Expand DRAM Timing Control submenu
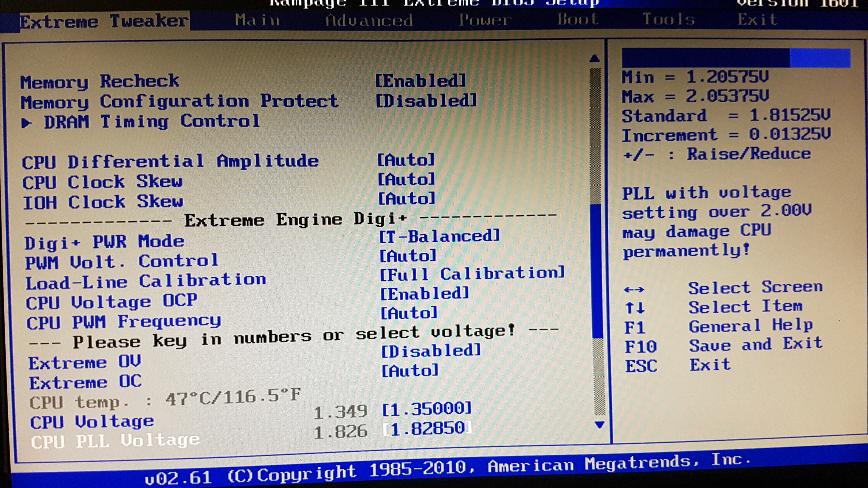Image resolution: width=868 pixels, height=488 pixels. click(152, 122)
